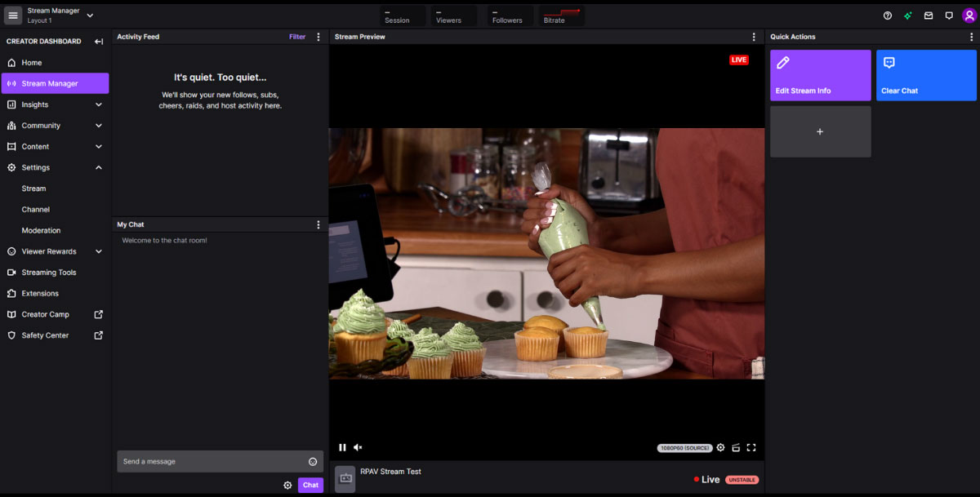The height and width of the screenshot is (497, 980).
Task: Open the green sparkle icon in top bar
Action: pos(908,16)
